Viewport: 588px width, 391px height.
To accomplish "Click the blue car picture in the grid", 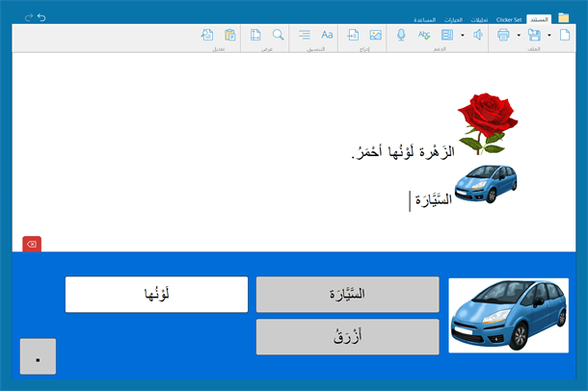I will coord(509,315).
